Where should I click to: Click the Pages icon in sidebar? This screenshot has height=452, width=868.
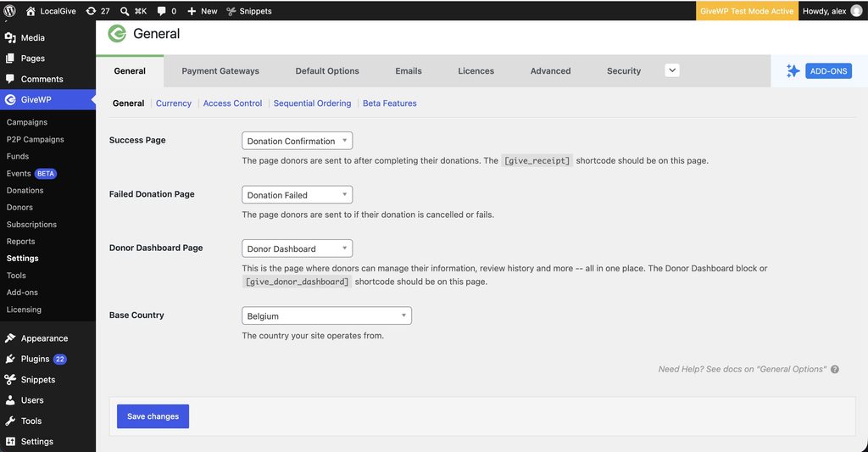(10, 59)
